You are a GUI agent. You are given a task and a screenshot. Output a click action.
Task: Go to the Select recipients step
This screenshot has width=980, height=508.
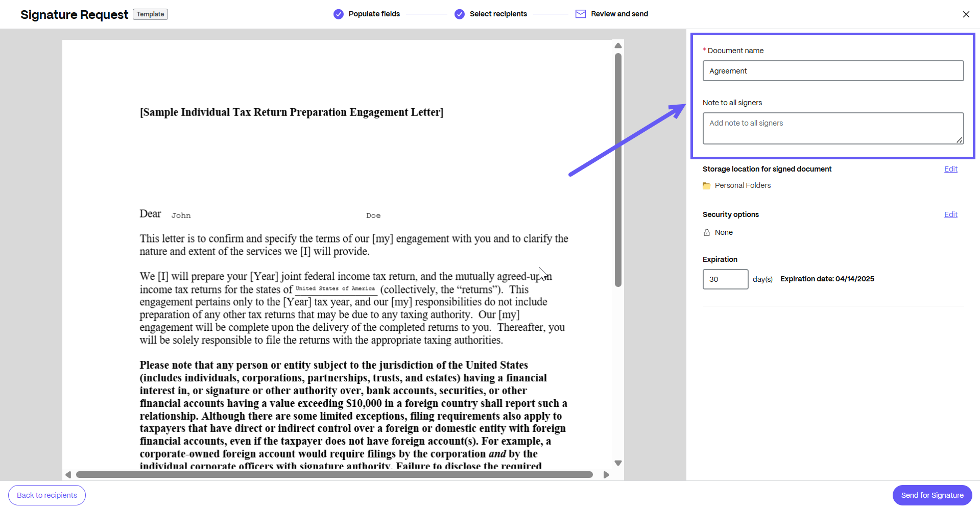pyautogui.click(x=498, y=14)
